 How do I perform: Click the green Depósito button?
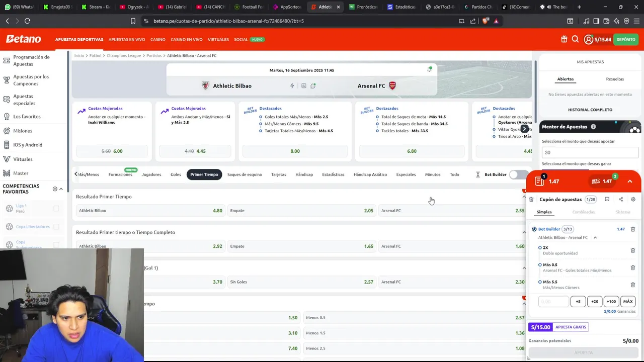coord(626,39)
